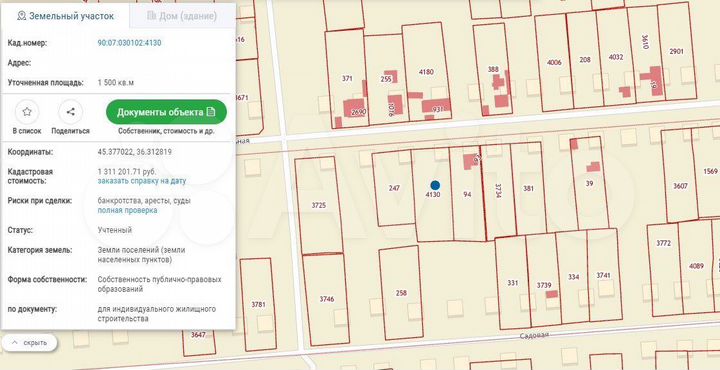Click parcel label 334
Image resolution: width=720 pixels, height=370 pixels.
[574, 277]
